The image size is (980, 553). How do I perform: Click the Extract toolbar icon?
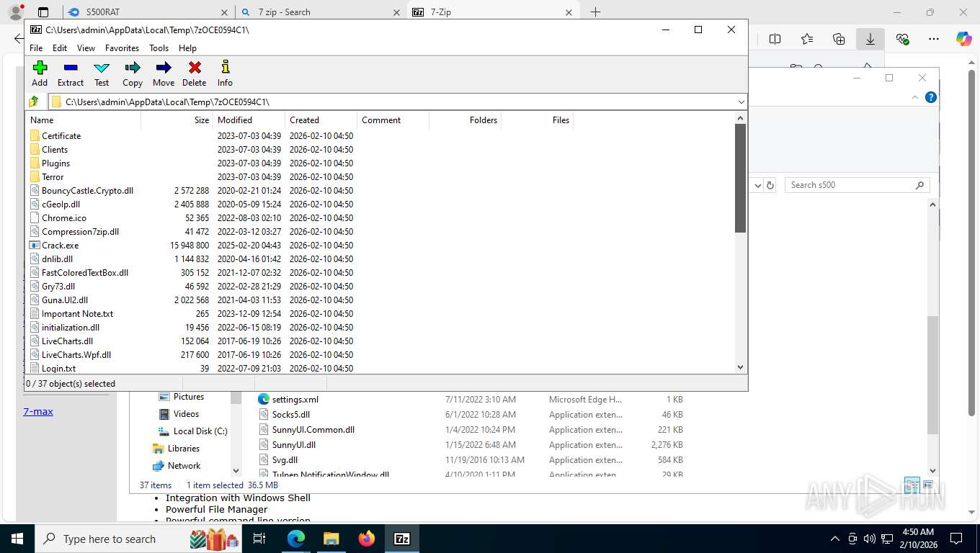pos(71,73)
